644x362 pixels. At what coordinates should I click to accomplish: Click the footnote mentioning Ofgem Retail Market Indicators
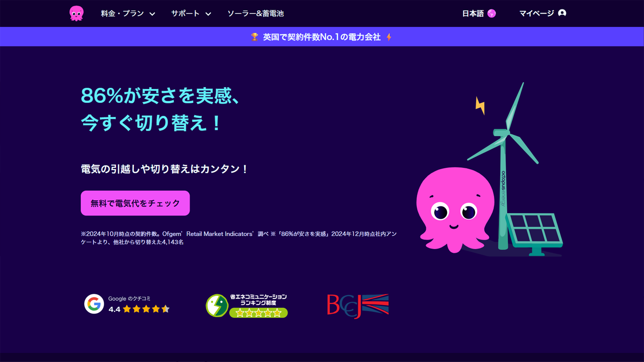[x=239, y=238]
